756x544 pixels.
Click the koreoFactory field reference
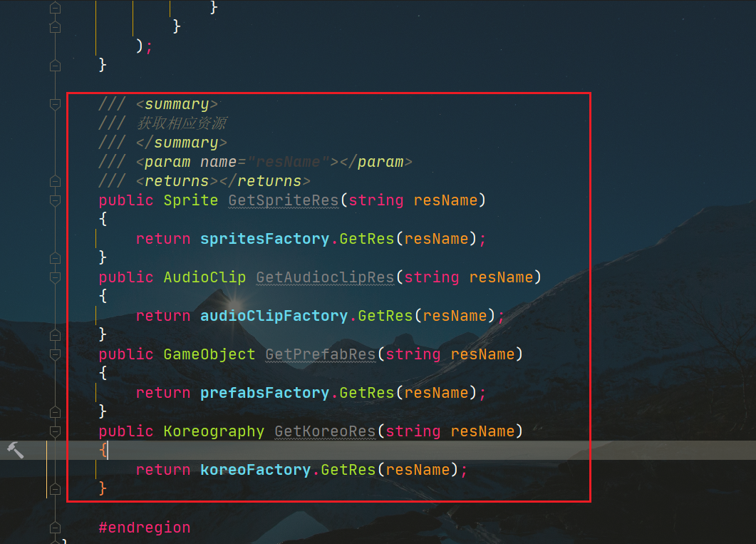(x=255, y=470)
